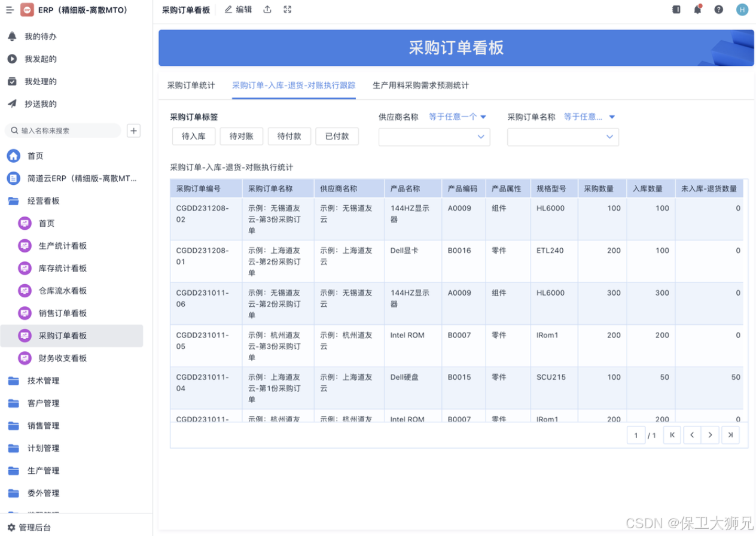
Task: Open notifications bell in top bar
Action: (697, 10)
